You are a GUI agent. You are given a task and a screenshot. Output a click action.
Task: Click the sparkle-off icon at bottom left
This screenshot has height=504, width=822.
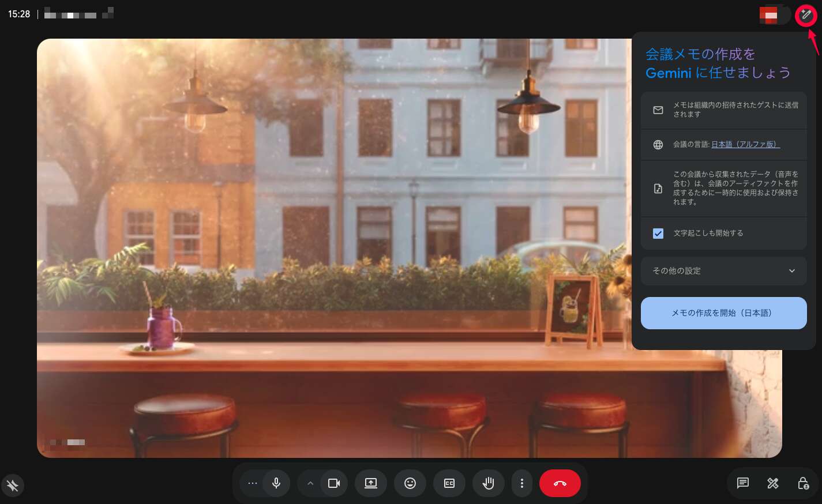coord(13,486)
